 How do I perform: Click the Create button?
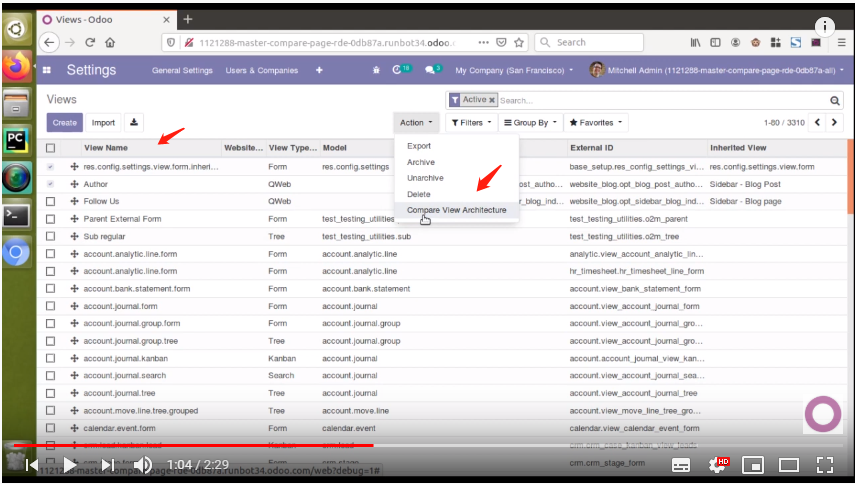click(64, 123)
